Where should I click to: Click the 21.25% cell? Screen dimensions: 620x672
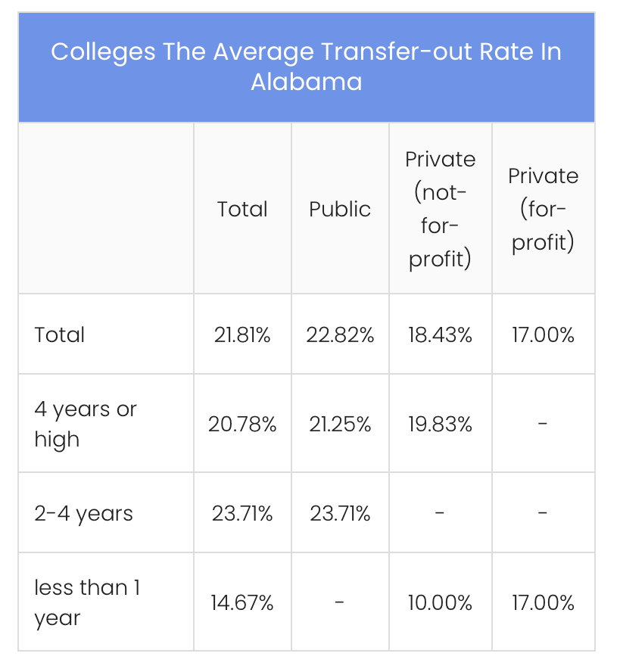point(340,425)
